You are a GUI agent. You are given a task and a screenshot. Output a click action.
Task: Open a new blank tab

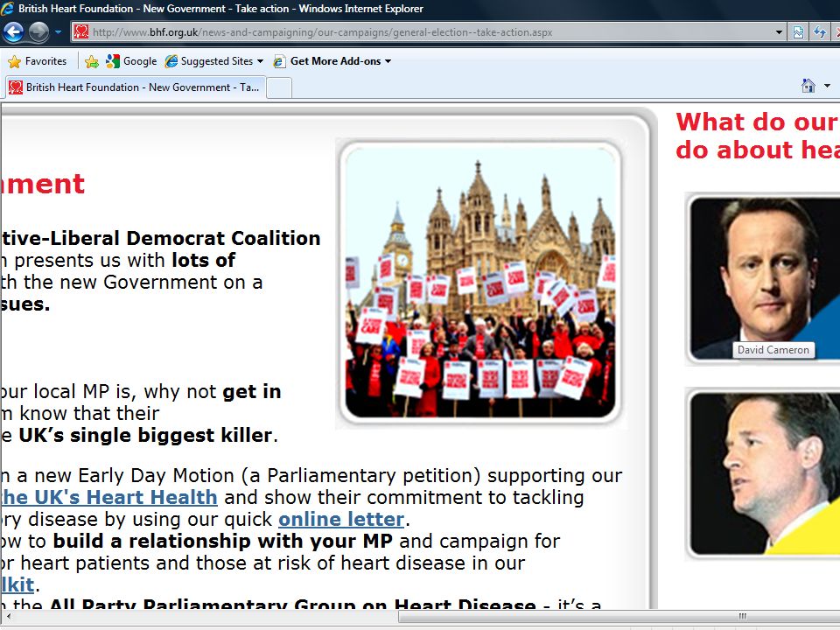click(279, 87)
